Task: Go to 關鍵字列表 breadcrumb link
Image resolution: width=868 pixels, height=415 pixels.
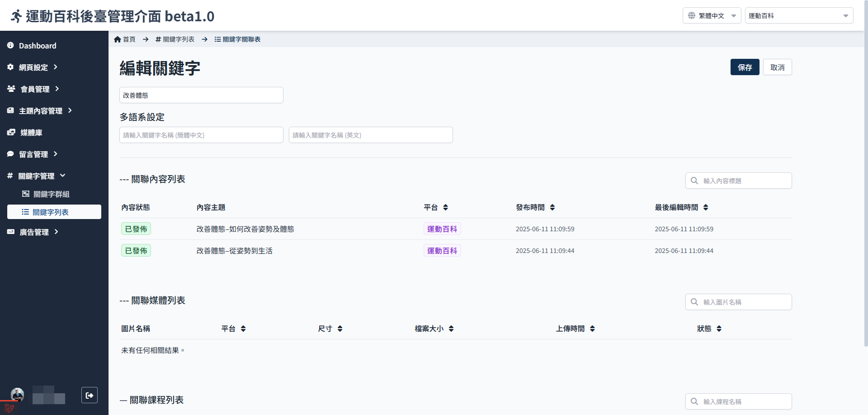Action: tap(175, 39)
